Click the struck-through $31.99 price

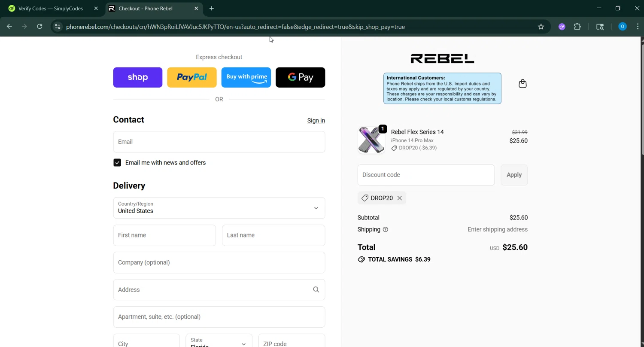click(x=519, y=132)
